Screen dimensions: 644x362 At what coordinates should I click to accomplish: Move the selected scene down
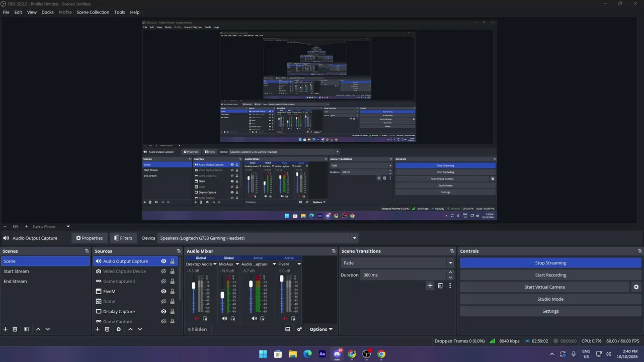pyautogui.click(x=48, y=329)
